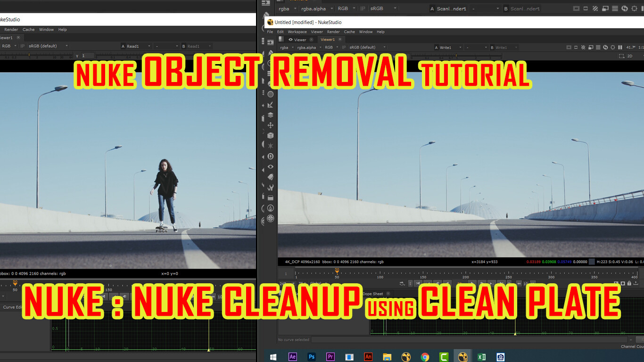Toggle the pause playback cache button
The image size is (644, 362).
coord(620,47)
